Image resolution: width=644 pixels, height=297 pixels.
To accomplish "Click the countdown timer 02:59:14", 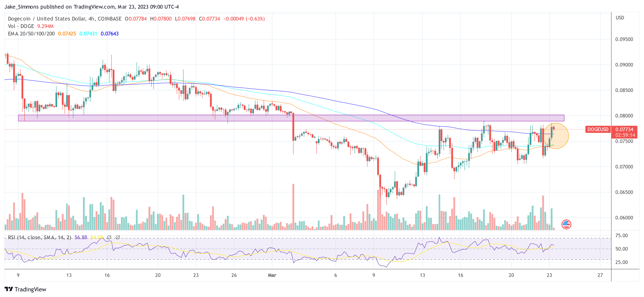I will tap(625, 135).
